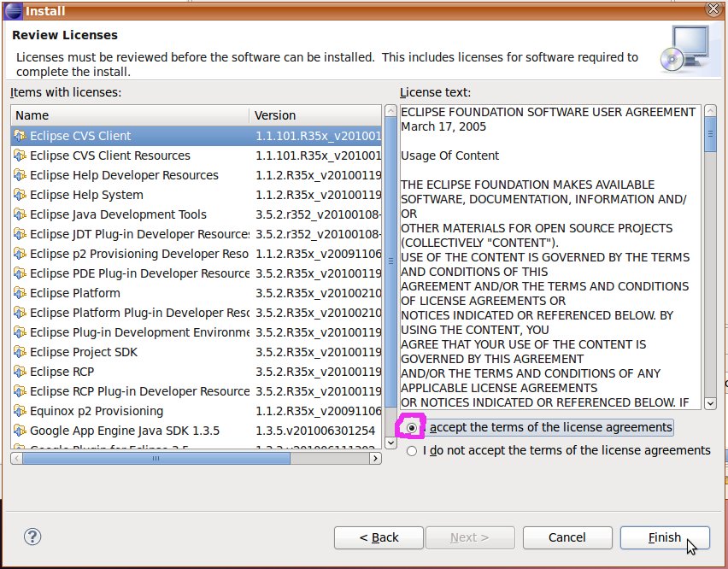728x569 pixels.
Task: Go to previous page with Back
Action: click(379, 537)
